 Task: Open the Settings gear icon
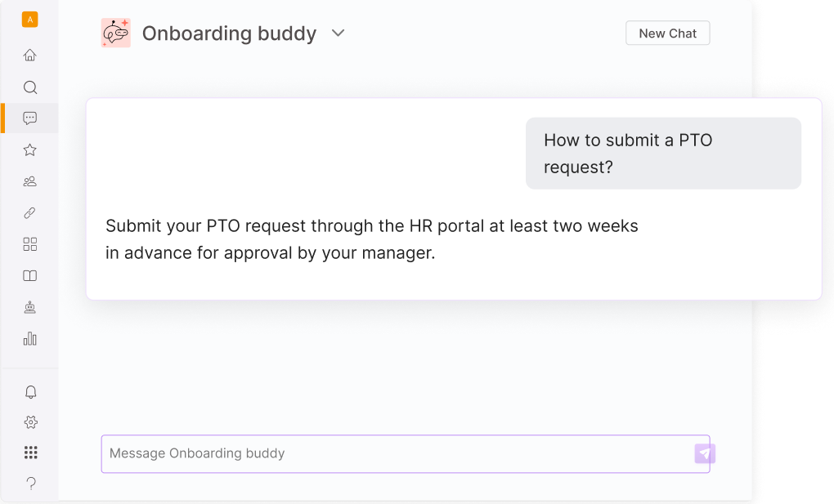coord(31,422)
